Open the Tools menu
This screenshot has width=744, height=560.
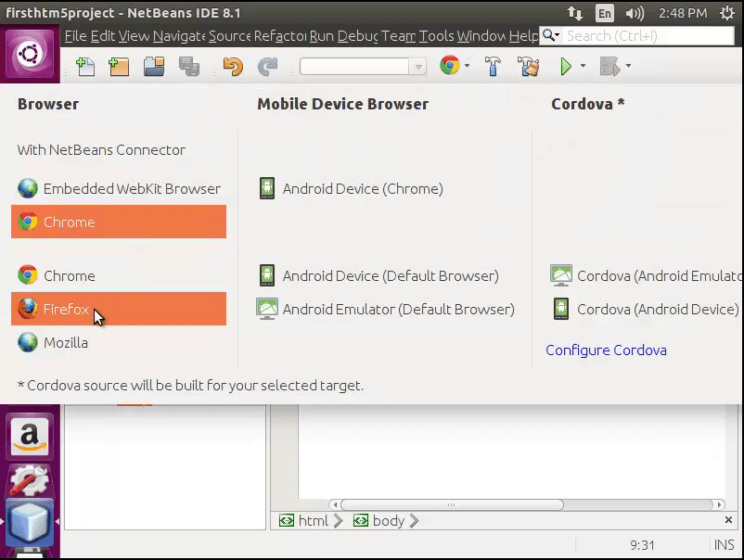click(x=436, y=36)
